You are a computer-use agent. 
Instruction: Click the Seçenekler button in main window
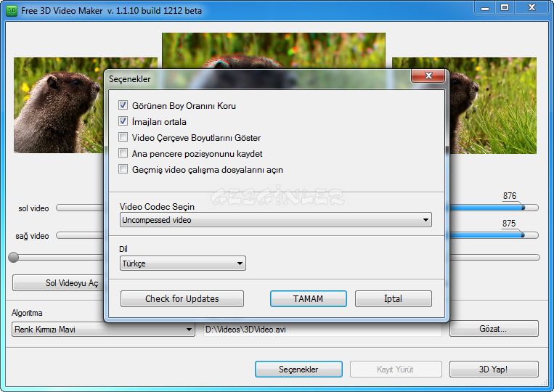coord(298,369)
